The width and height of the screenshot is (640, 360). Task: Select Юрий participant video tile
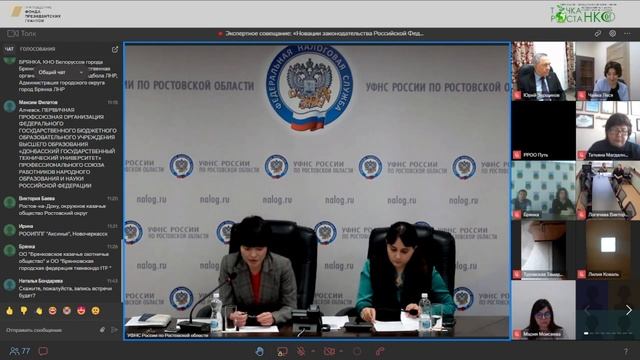[x=543, y=71]
